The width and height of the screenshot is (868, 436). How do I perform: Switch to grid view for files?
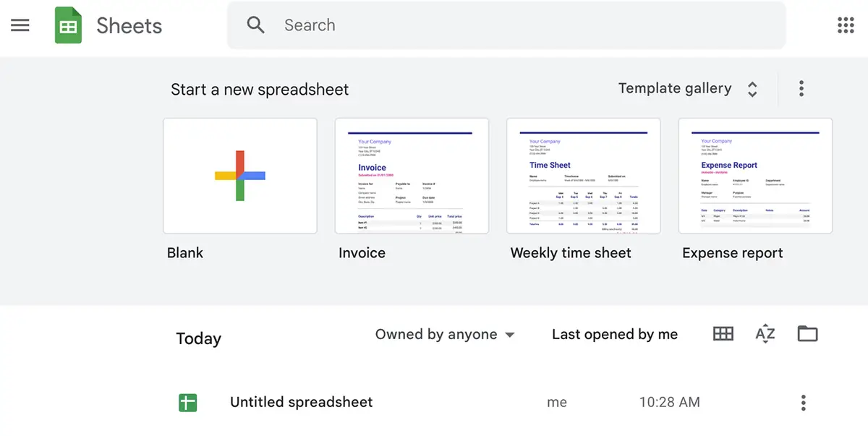pos(723,334)
